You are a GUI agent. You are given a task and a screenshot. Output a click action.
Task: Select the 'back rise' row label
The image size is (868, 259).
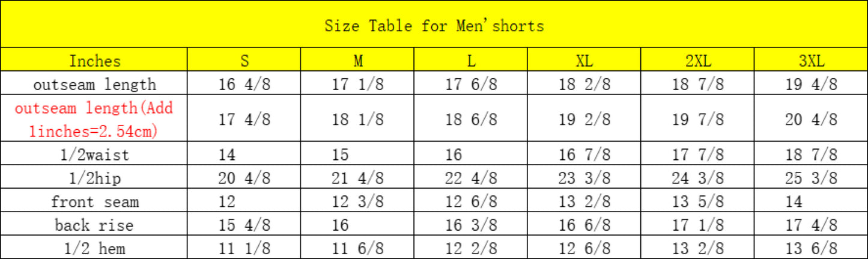tap(95, 225)
